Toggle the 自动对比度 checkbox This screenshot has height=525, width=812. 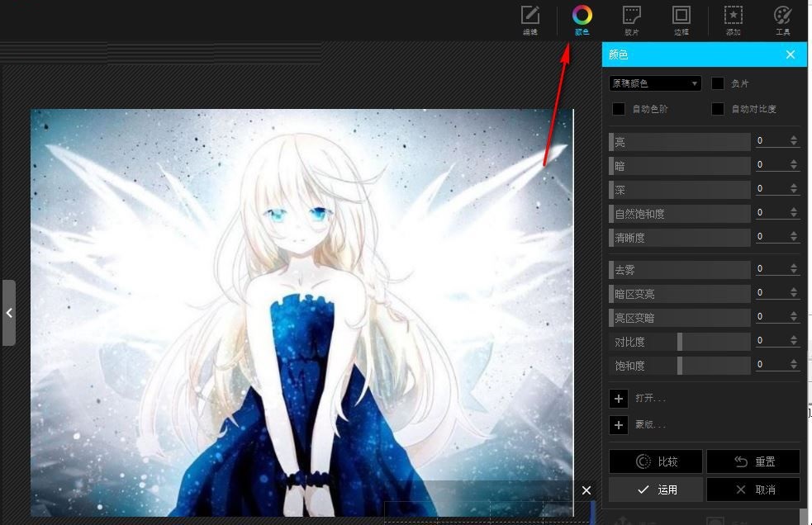pos(717,109)
